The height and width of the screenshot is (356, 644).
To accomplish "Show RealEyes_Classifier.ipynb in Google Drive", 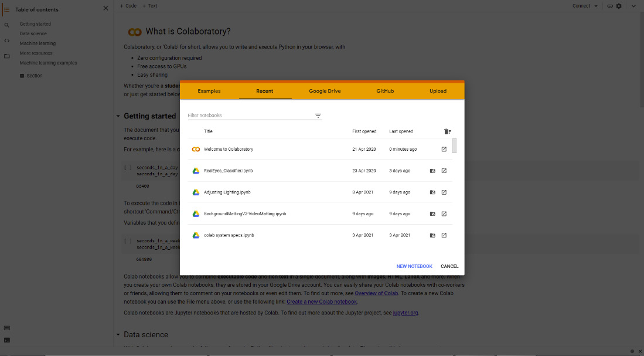I will [432, 171].
